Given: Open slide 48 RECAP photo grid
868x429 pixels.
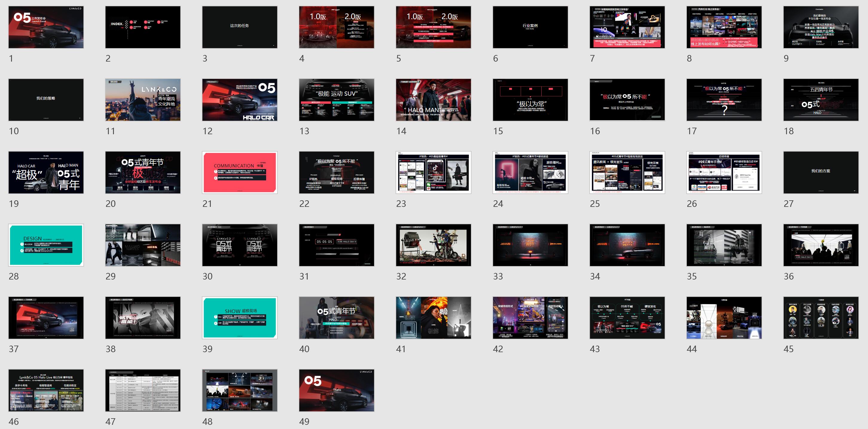Looking at the screenshot, I should click(239, 390).
